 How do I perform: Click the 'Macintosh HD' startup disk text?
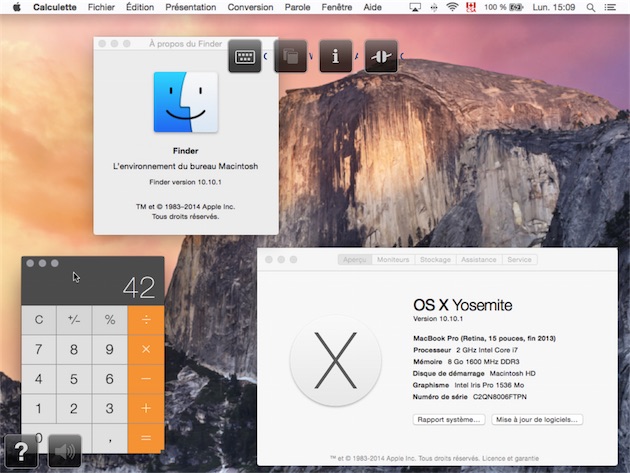[x=512, y=373]
